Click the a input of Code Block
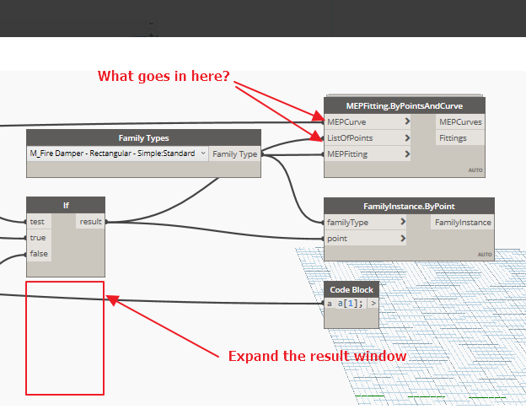526x420 pixels. point(330,304)
